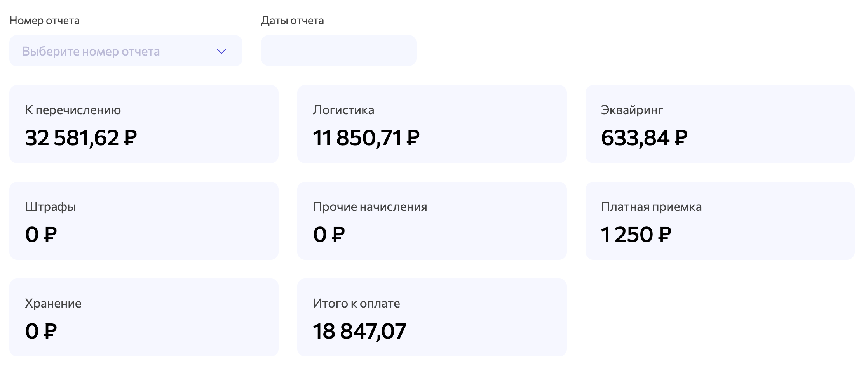Select the "К перечислению" summary card
The image size is (868, 365).
[x=144, y=124]
